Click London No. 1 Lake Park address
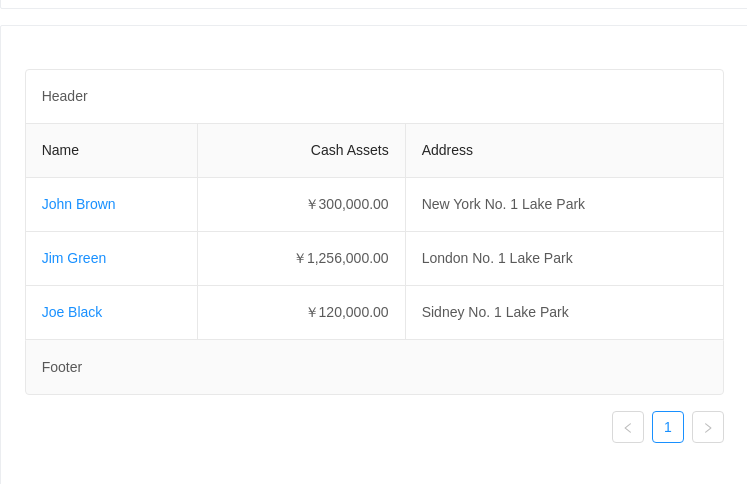Screen dimensions: 747x484 coord(497,258)
